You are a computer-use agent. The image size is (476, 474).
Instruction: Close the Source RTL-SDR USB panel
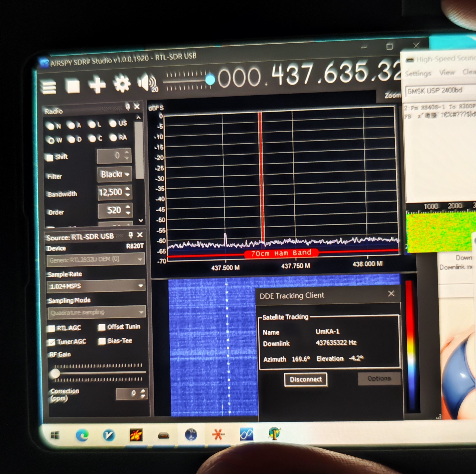pyautogui.click(x=140, y=235)
